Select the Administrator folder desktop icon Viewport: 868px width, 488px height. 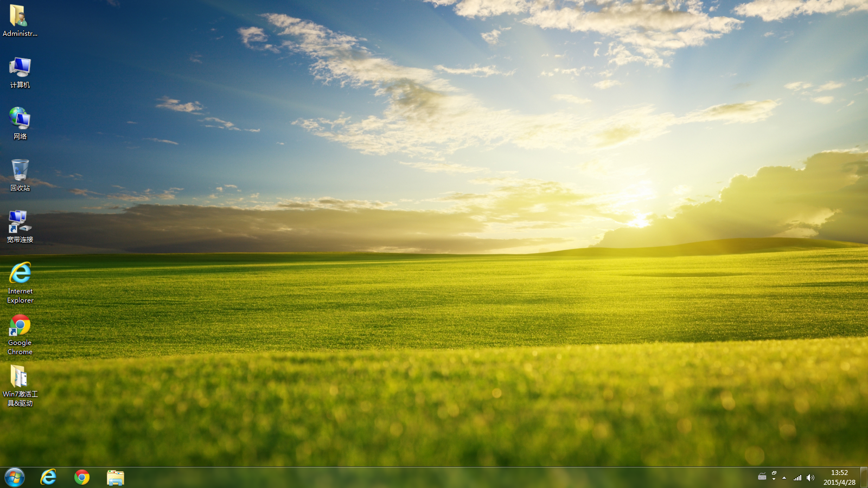point(20,21)
